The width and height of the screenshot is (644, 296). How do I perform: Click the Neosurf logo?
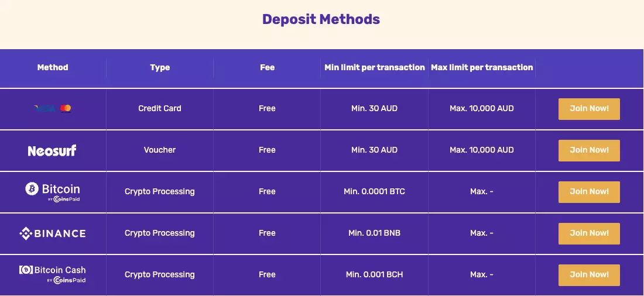click(x=52, y=150)
